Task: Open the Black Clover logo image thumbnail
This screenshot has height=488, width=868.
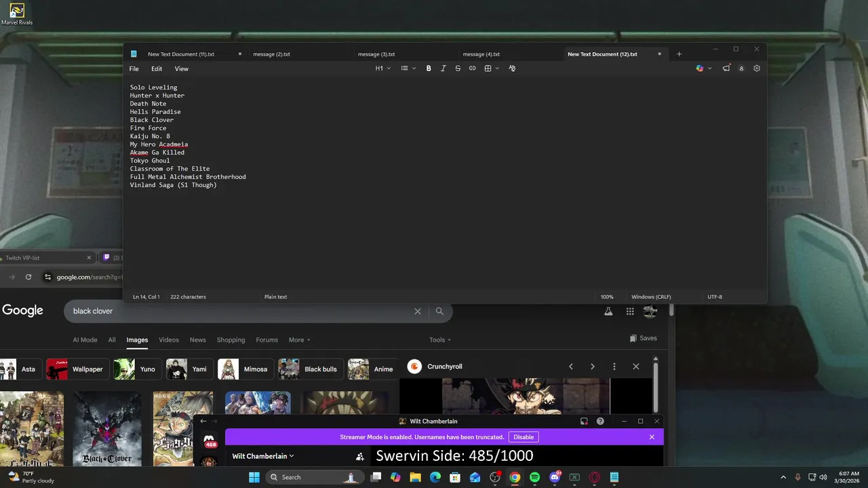Action: point(107,428)
